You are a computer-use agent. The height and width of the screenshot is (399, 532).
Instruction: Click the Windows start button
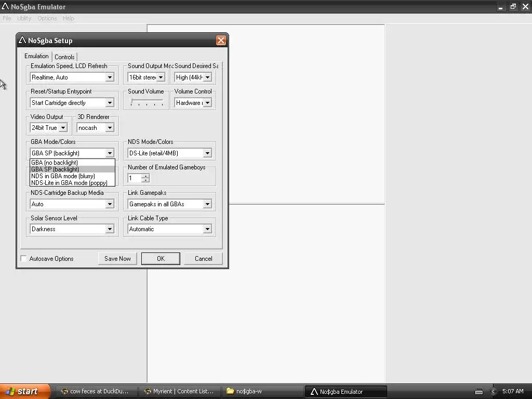click(24, 392)
